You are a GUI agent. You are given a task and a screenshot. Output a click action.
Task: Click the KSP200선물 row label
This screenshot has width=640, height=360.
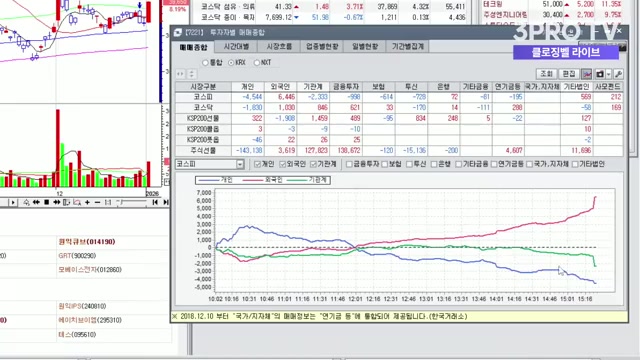203,118
